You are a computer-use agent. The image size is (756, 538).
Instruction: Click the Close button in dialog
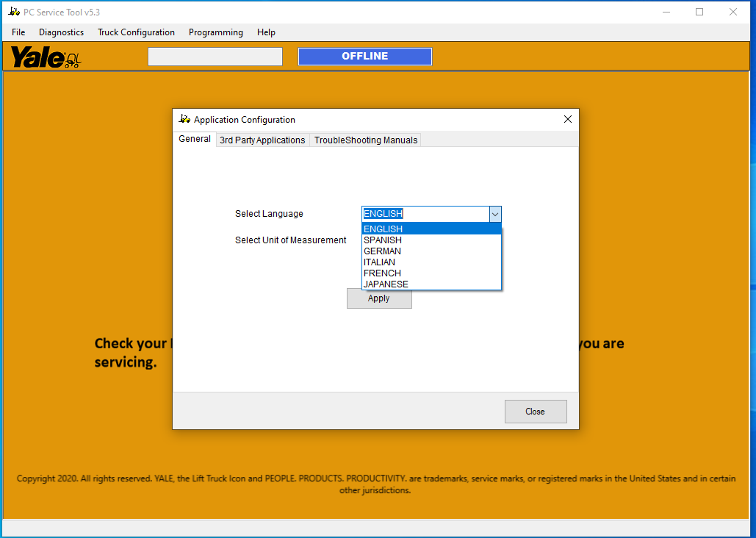coord(535,412)
